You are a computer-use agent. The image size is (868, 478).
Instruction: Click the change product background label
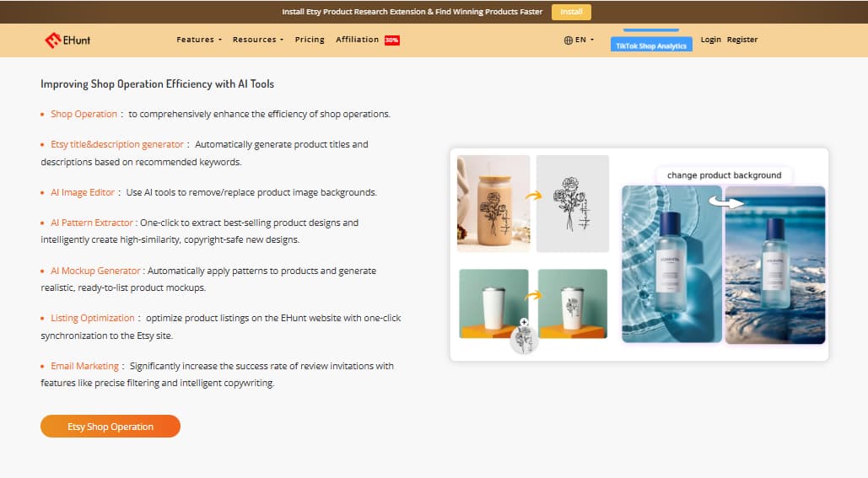point(724,175)
